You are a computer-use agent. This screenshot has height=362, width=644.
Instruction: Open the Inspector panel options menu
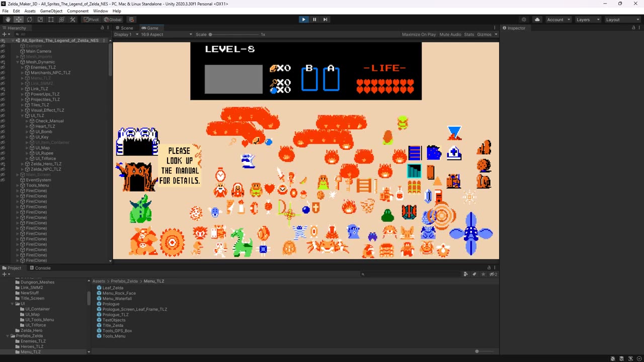click(x=640, y=28)
